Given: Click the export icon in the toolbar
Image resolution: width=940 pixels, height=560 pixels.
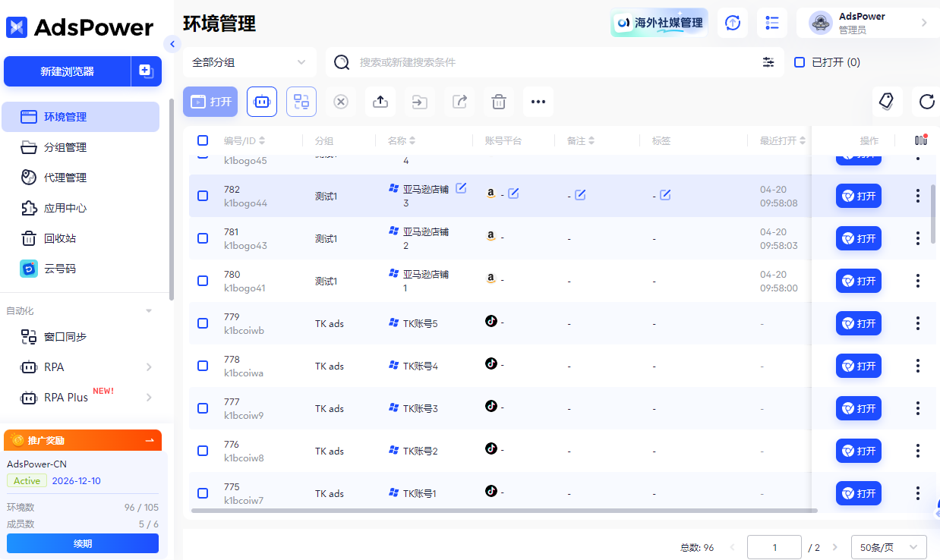Looking at the screenshot, I should coord(380,102).
